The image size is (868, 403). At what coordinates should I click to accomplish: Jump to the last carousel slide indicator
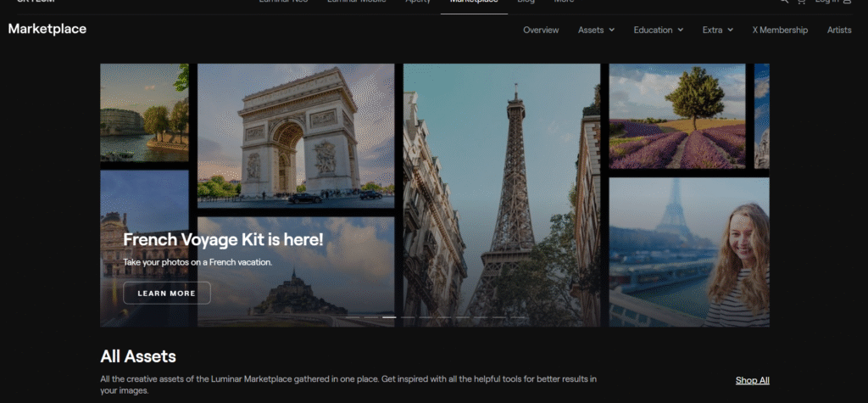[x=517, y=317]
